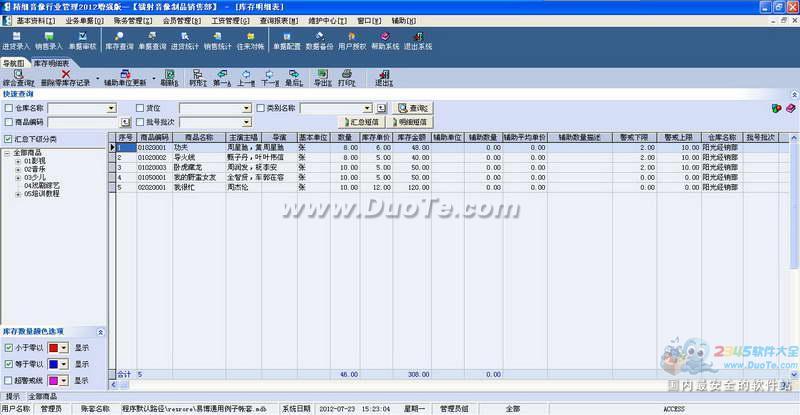
Task: Enable the 仓库名称 filter checkbox
Action: tap(9, 108)
